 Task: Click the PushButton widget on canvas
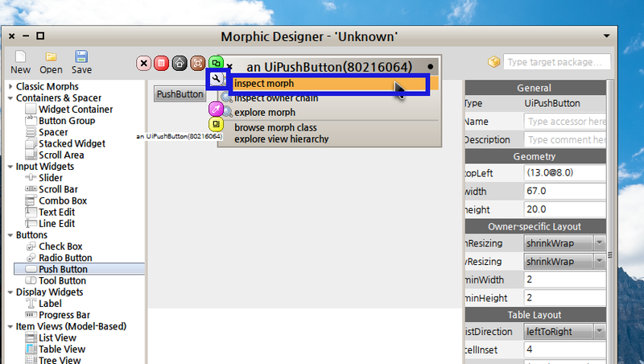(180, 94)
